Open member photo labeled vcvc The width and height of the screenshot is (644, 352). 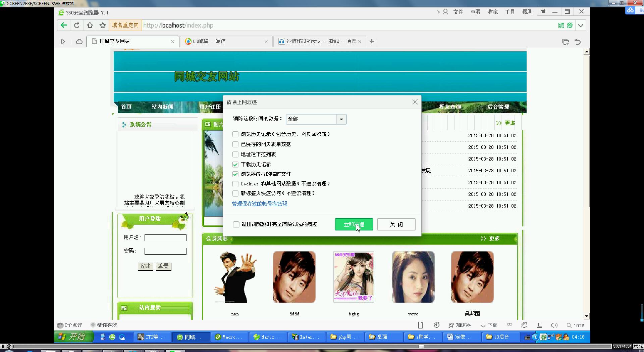coord(413,277)
